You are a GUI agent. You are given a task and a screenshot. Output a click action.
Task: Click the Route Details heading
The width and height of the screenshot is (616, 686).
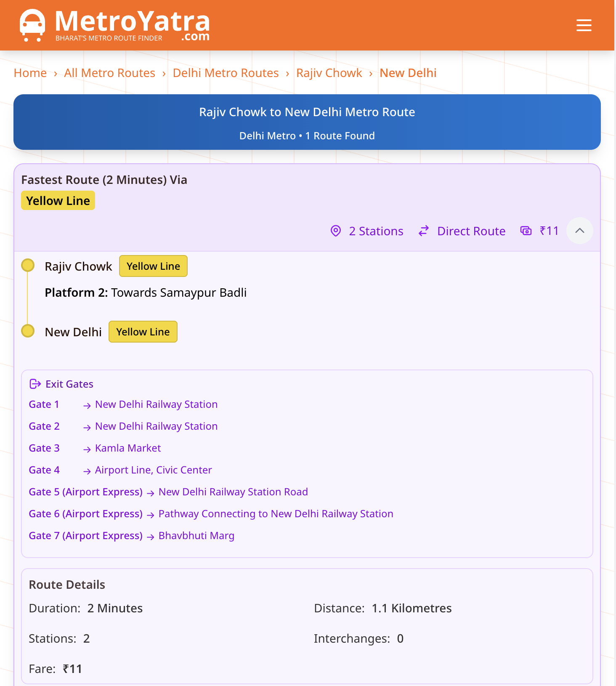[x=67, y=585]
